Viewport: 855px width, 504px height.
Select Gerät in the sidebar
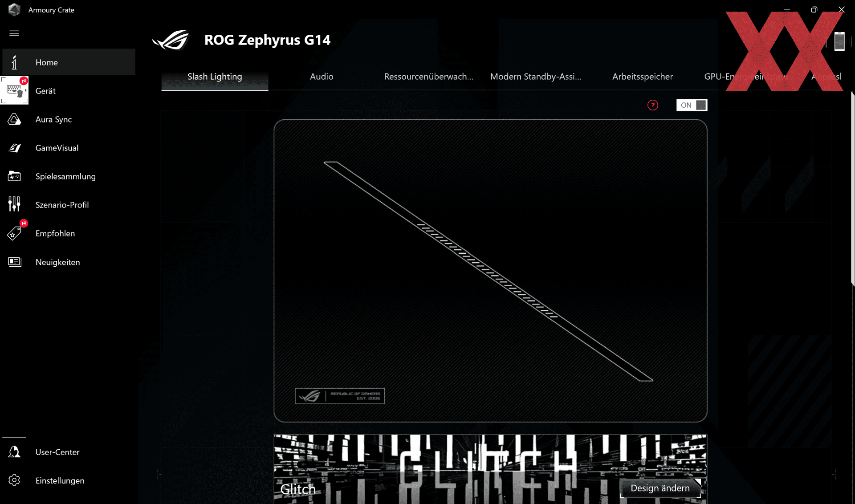(x=69, y=91)
